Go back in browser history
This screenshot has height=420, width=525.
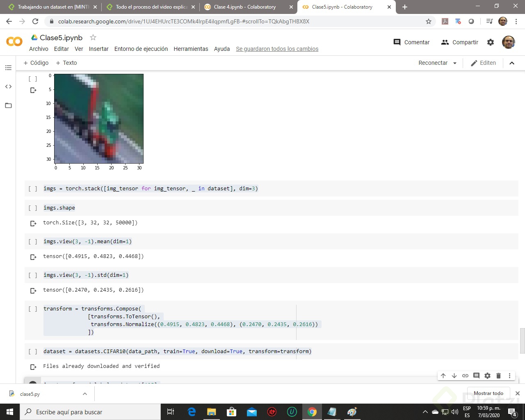pos(9,21)
